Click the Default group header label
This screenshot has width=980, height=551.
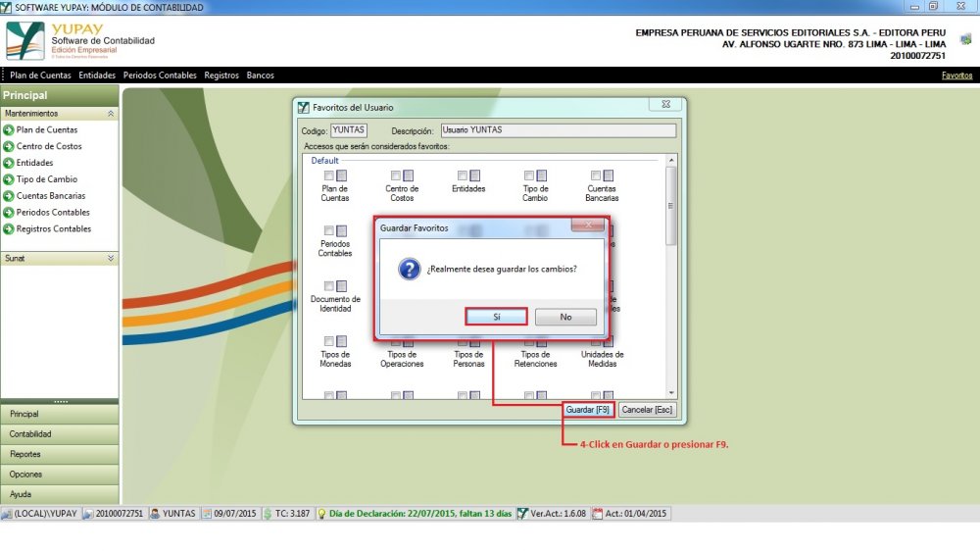tap(325, 161)
